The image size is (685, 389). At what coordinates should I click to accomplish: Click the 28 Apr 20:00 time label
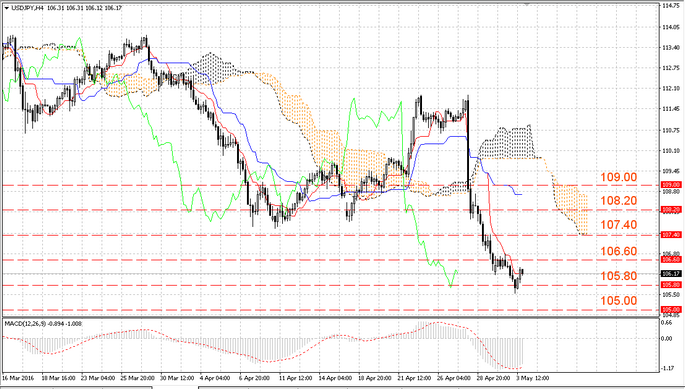click(x=494, y=378)
